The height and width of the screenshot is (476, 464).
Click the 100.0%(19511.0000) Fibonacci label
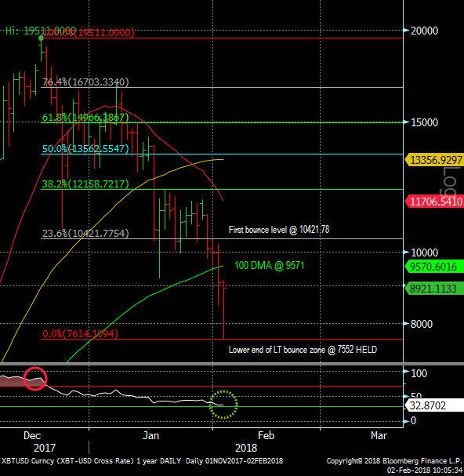pos(89,33)
